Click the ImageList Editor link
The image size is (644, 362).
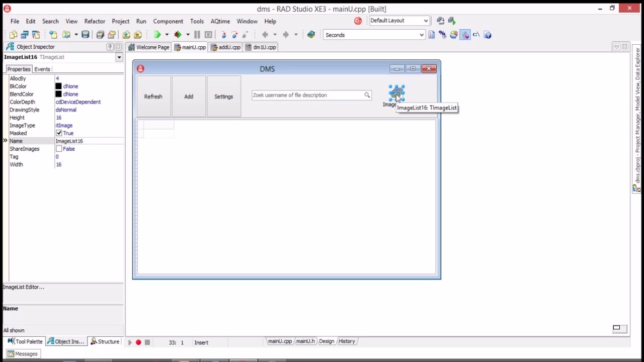coord(24,287)
